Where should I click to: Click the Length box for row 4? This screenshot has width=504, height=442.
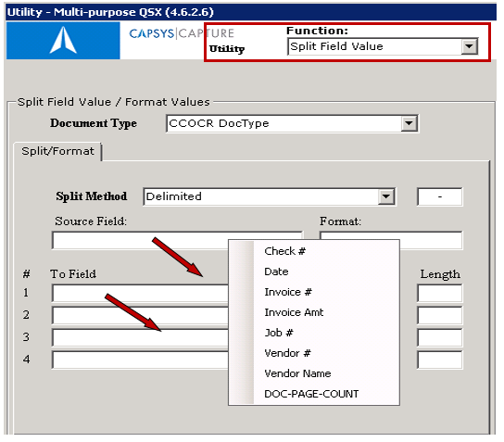pos(440,360)
